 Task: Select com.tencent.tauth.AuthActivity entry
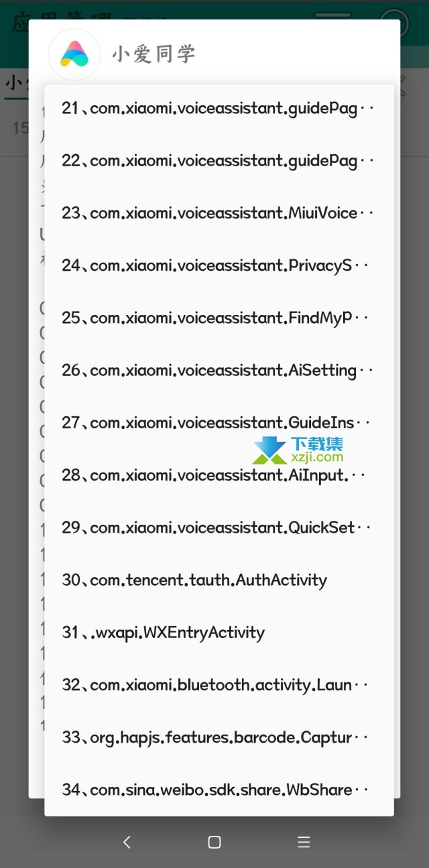coord(219,580)
